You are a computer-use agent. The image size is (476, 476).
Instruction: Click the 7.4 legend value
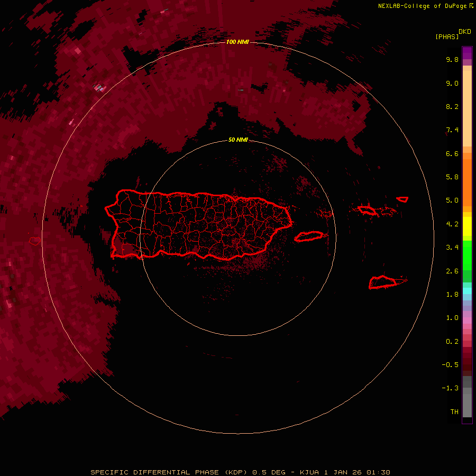[x=452, y=130]
